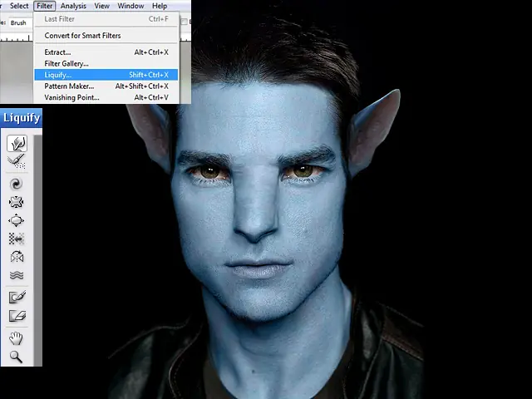Image resolution: width=532 pixels, height=399 pixels.
Task: Choose the Twirl Clockwise tool
Action: tap(17, 184)
